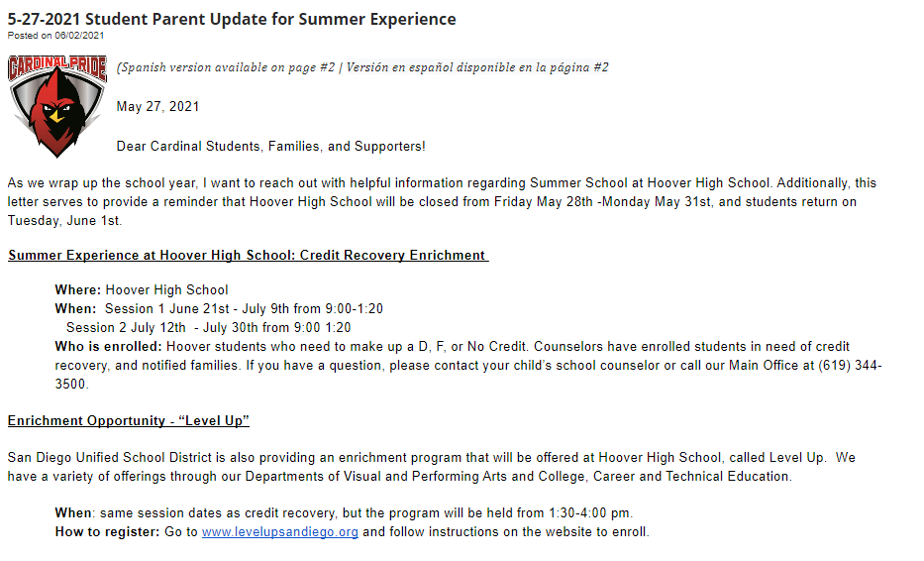
Task: Click the Posted on 06/02/2021 date
Action: 55,36
